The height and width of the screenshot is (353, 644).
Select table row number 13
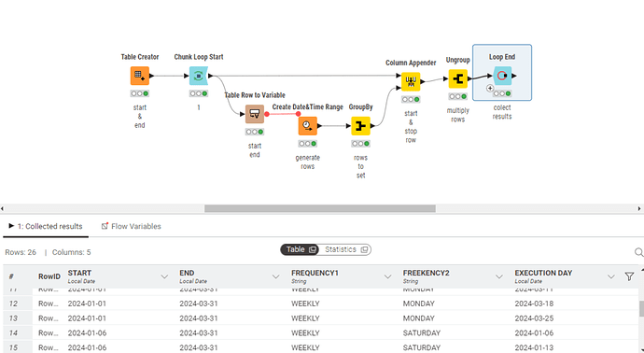pyautogui.click(x=13, y=318)
